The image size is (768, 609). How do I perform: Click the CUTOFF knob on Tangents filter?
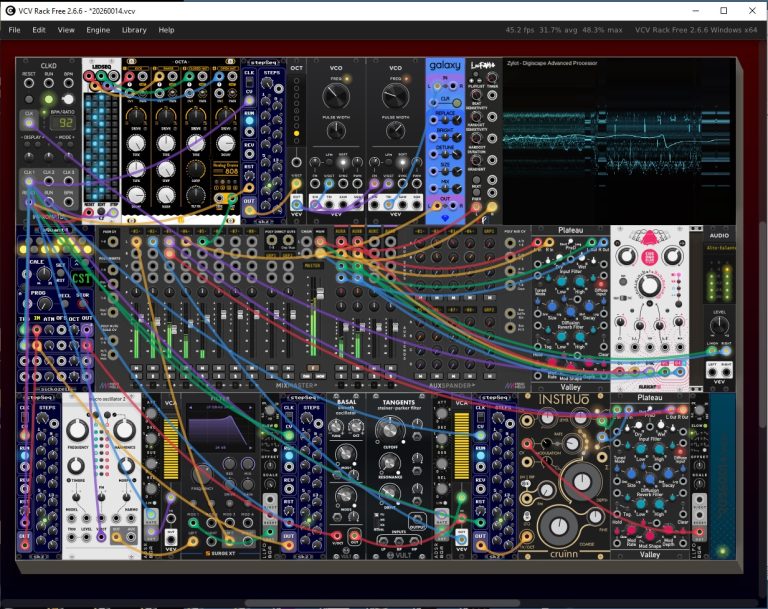click(x=389, y=429)
